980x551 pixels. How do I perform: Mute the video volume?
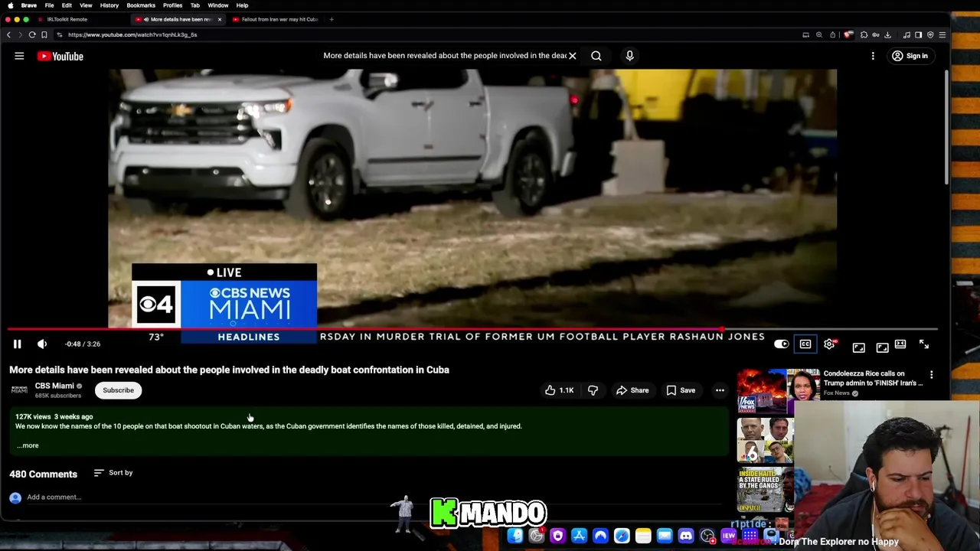pyautogui.click(x=42, y=344)
